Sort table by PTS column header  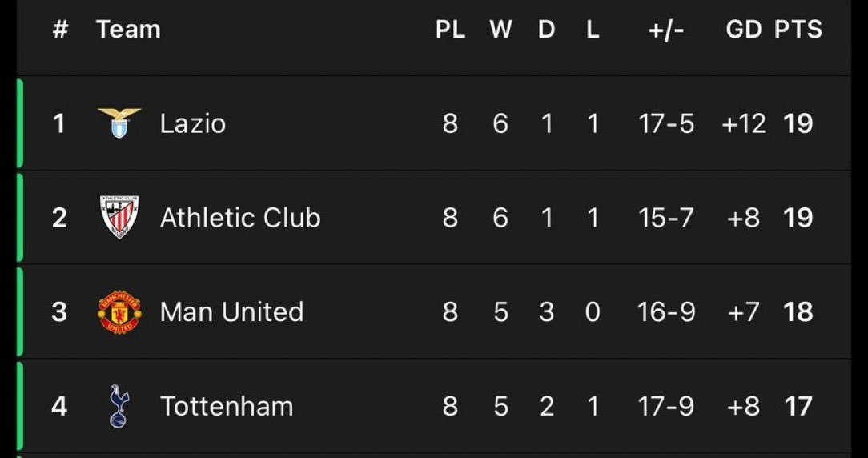point(798,30)
